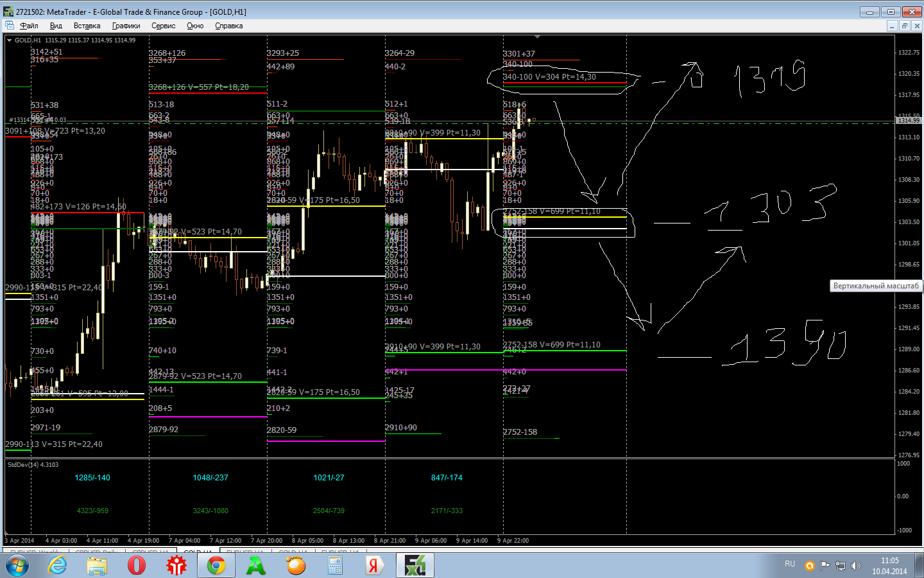This screenshot has height=578, width=924.
Task: Click the chart document icon beside Файл
Action: 10,26
